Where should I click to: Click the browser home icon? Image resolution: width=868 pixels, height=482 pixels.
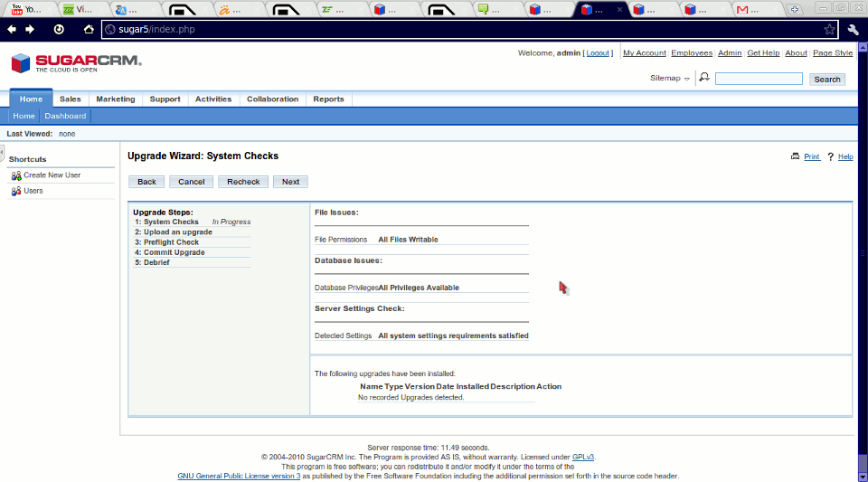pos(89,29)
